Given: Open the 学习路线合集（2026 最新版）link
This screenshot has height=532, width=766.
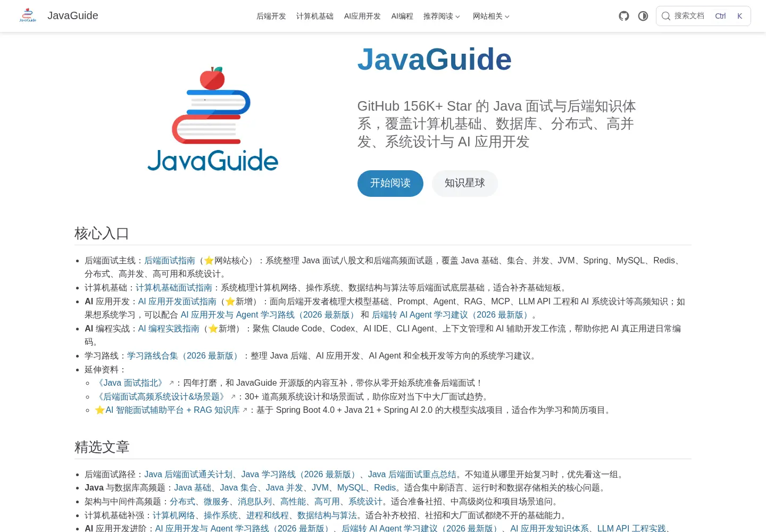Looking at the screenshot, I should (184, 356).
